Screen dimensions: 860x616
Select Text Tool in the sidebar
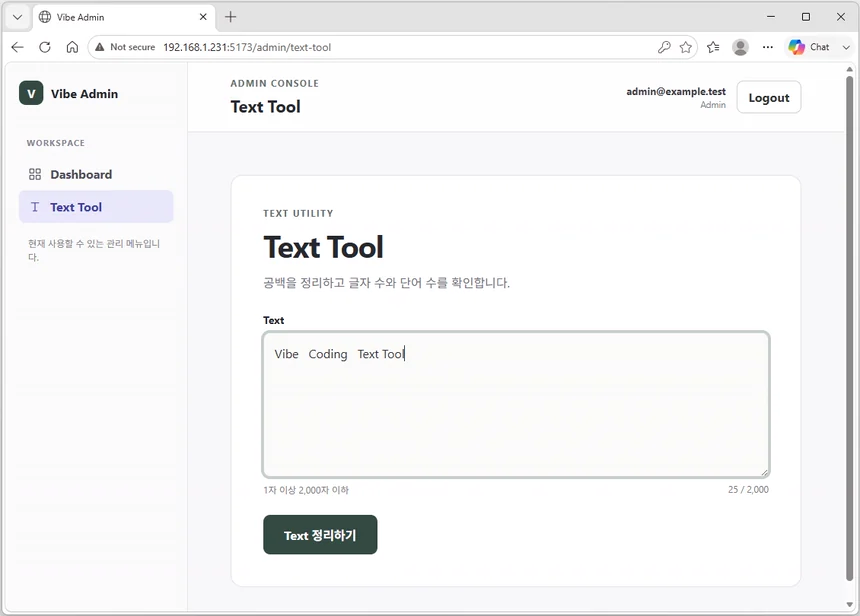96,207
